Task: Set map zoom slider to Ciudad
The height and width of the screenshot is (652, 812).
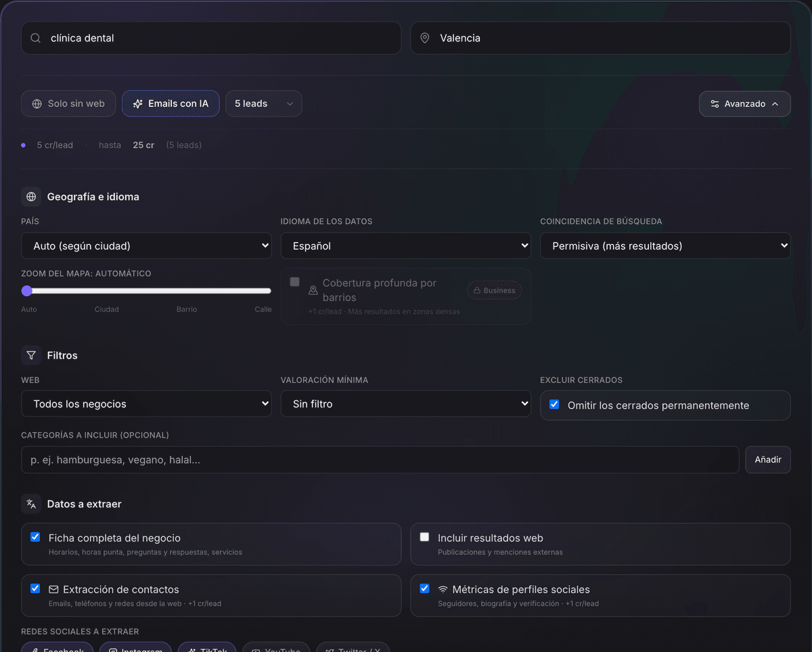Action: (107, 291)
